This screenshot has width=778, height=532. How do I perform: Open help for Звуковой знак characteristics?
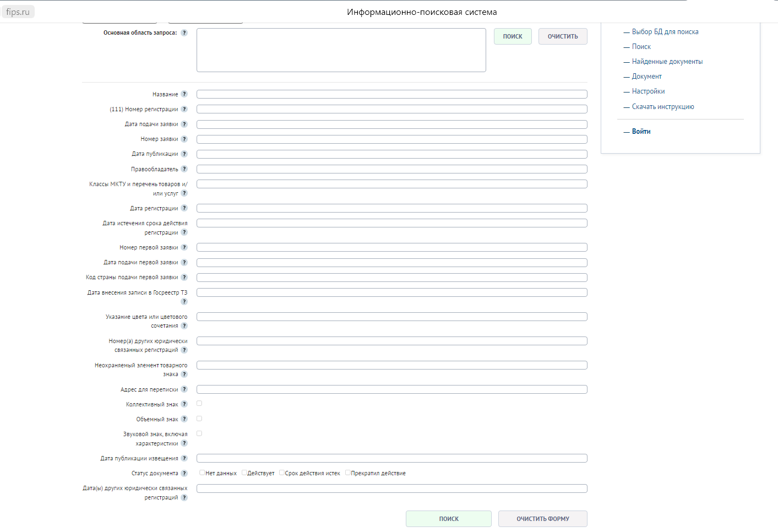point(184,443)
